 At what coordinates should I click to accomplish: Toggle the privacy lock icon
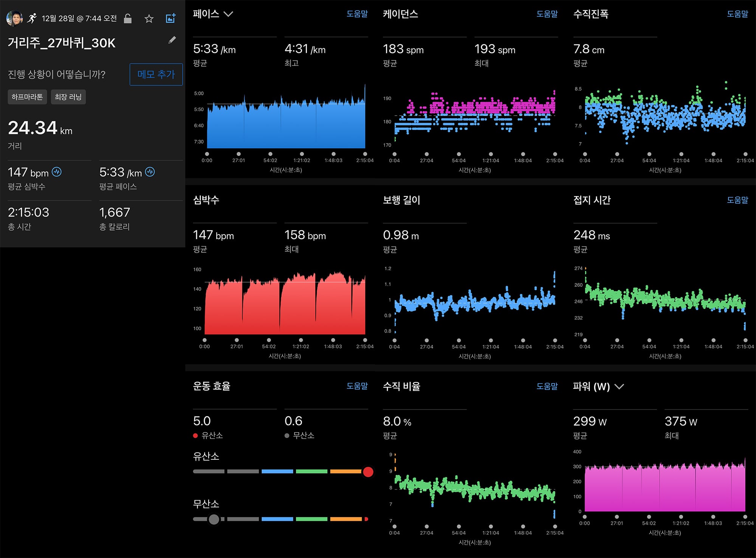pos(128,19)
